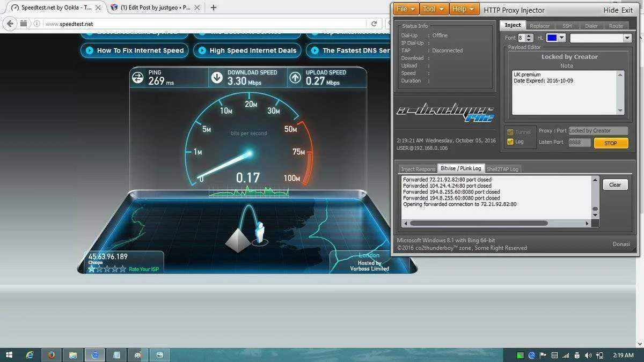Click the Clear log button

coord(615,184)
